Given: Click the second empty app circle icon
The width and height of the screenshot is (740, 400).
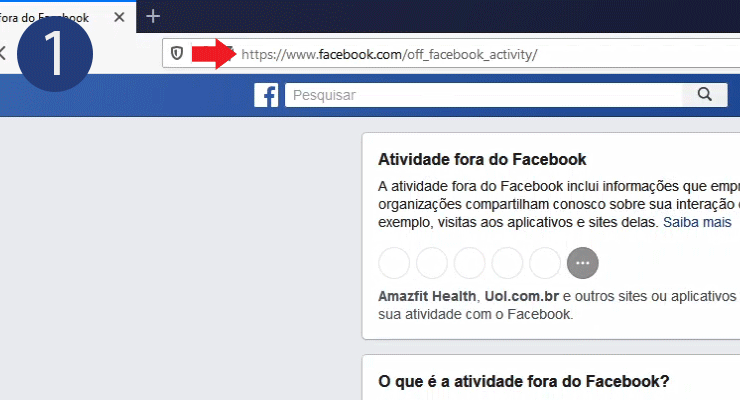Looking at the screenshot, I should pyautogui.click(x=432, y=263).
